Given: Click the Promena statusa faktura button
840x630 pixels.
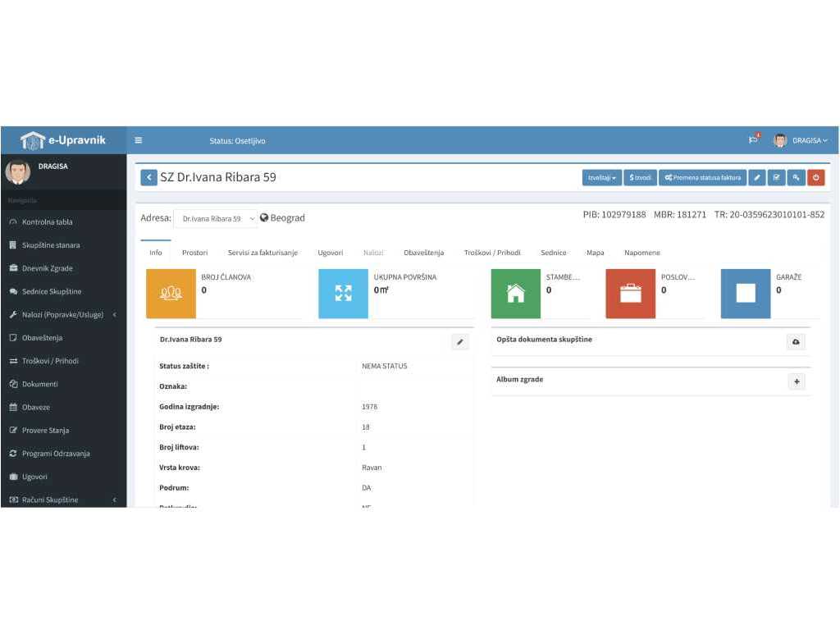Looking at the screenshot, I should tap(702, 177).
